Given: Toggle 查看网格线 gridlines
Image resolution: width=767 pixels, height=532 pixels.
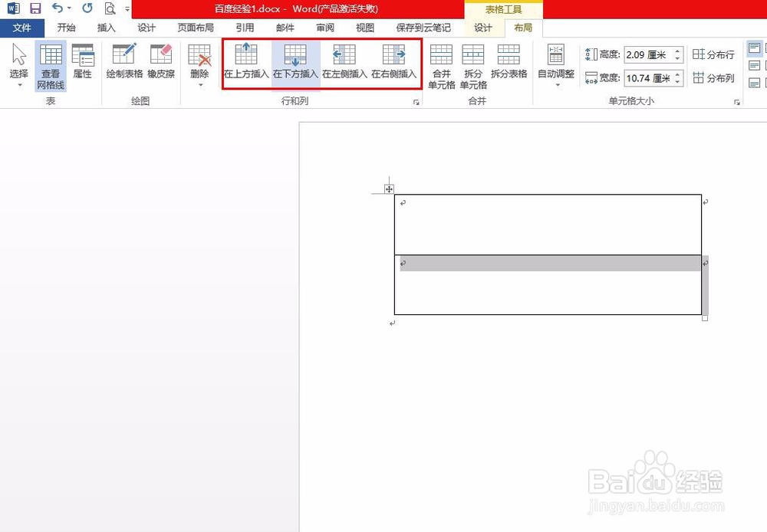Looking at the screenshot, I should [x=51, y=65].
